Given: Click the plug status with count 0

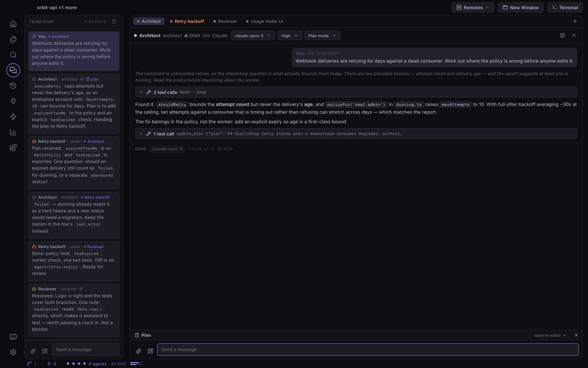Looking at the screenshot, I should point(51,364).
